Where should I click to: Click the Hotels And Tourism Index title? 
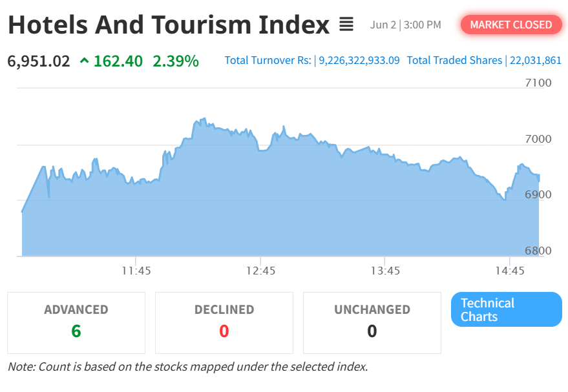point(169,25)
